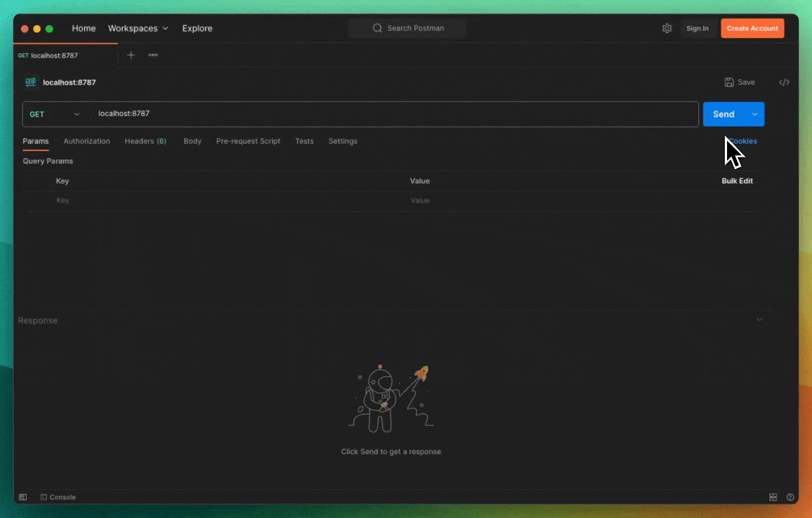Collapse the Response pane chevron
Image resolution: width=812 pixels, height=518 pixels.
click(x=759, y=319)
